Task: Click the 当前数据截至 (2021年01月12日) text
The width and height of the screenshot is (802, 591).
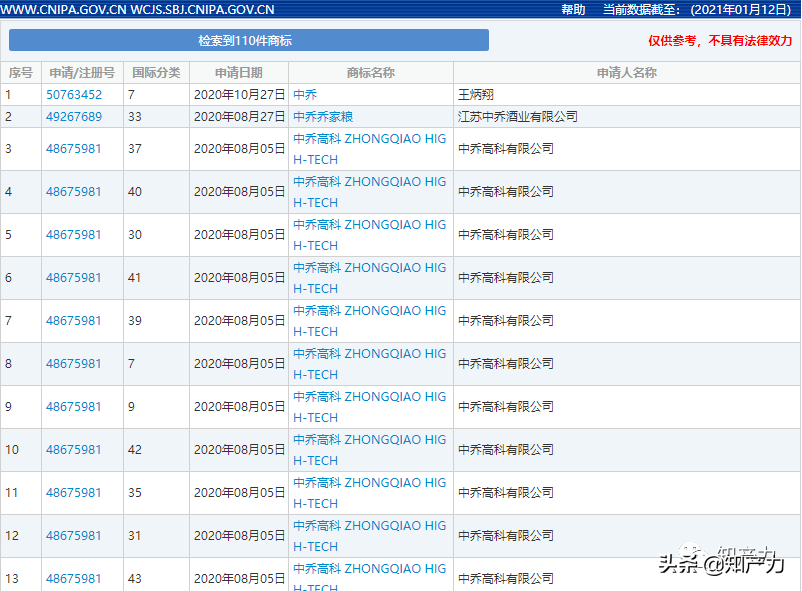Action: (x=697, y=10)
